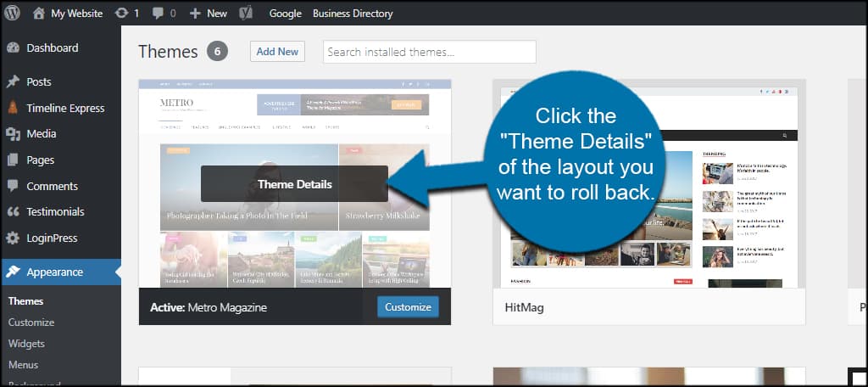
Task: Open the New content menu
Action: (x=209, y=14)
